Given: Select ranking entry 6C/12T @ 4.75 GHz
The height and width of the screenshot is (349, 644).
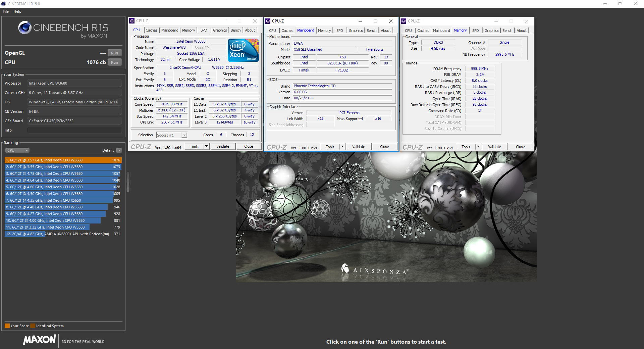Looking at the screenshot, I should tap(63, 173).
